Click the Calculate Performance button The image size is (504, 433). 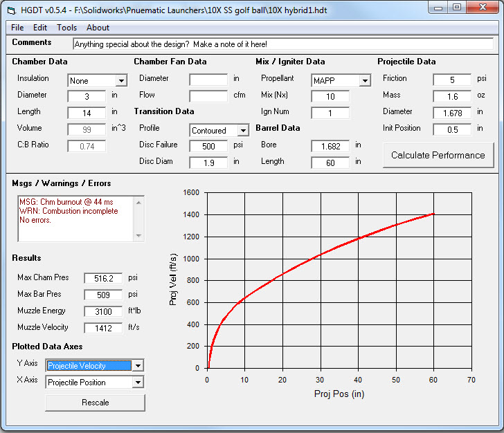pos(438,155)
